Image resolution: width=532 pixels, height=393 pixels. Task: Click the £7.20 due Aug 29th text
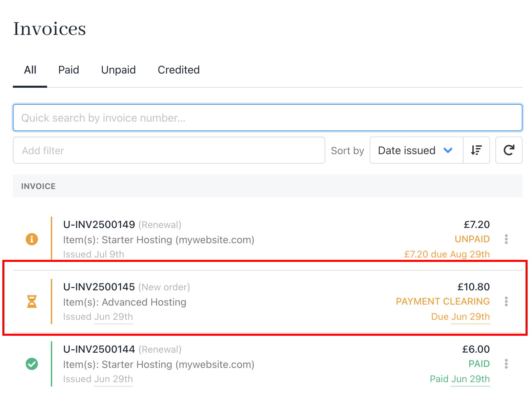(x=447, y=254)
